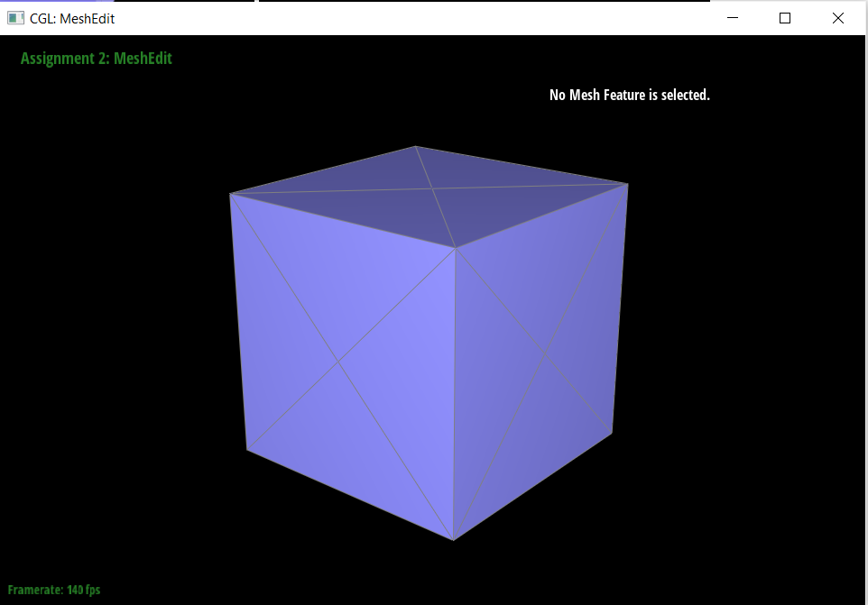
Task: Select the center vertex of the top face
Action: pyautogui.click(x=433, y=188)
